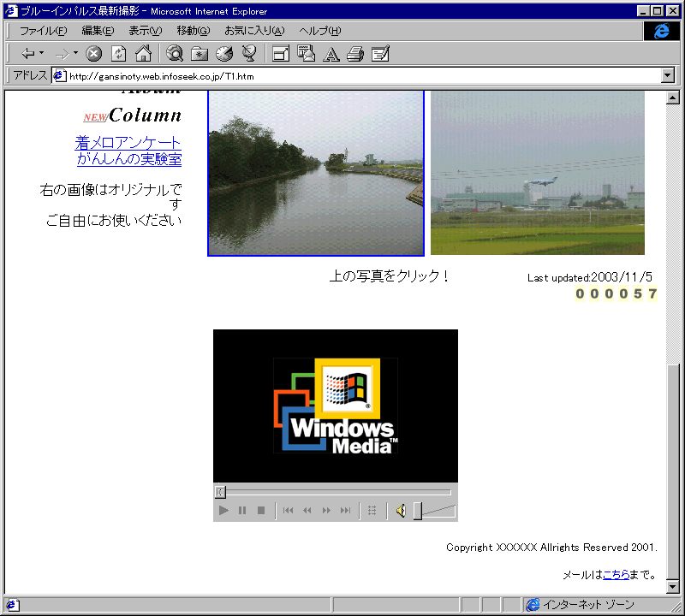The height and width of the screenshot is (616, 685).
Task: Click the Forward arrow toolbar button
Action: [x=63, y=54]
